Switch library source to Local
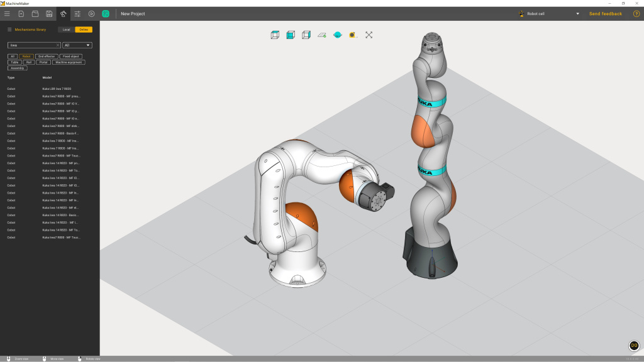The image size is (644, 362). point(66,30)
